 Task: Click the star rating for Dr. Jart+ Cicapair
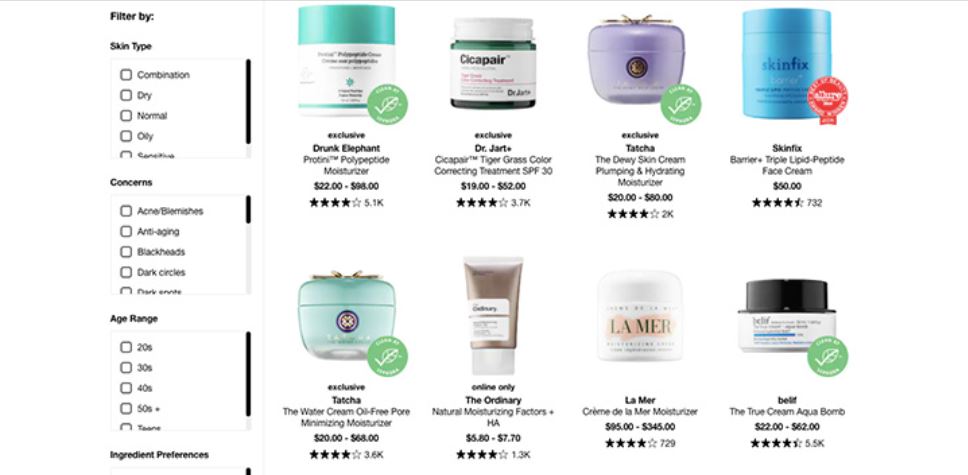pos(482,203)
